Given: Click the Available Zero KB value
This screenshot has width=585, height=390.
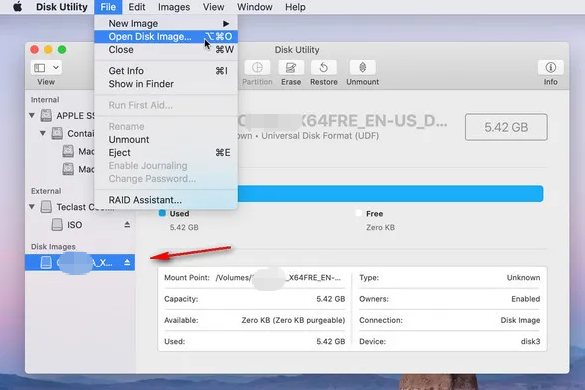Looking at the screenshot, I should click(x=293, y=320).
